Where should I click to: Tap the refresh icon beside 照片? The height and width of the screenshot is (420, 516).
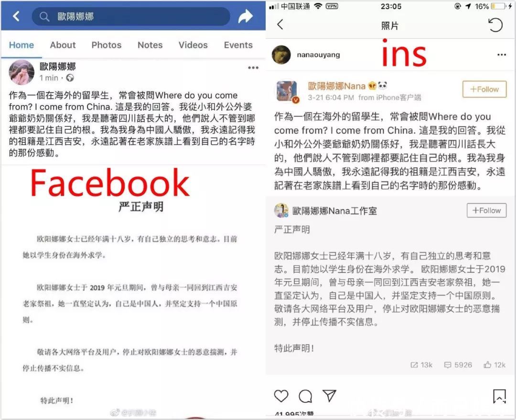pos(495,25)
